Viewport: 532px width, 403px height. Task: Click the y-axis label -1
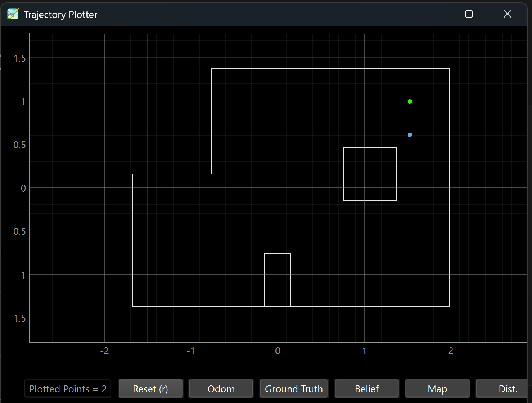pos(22,275)
